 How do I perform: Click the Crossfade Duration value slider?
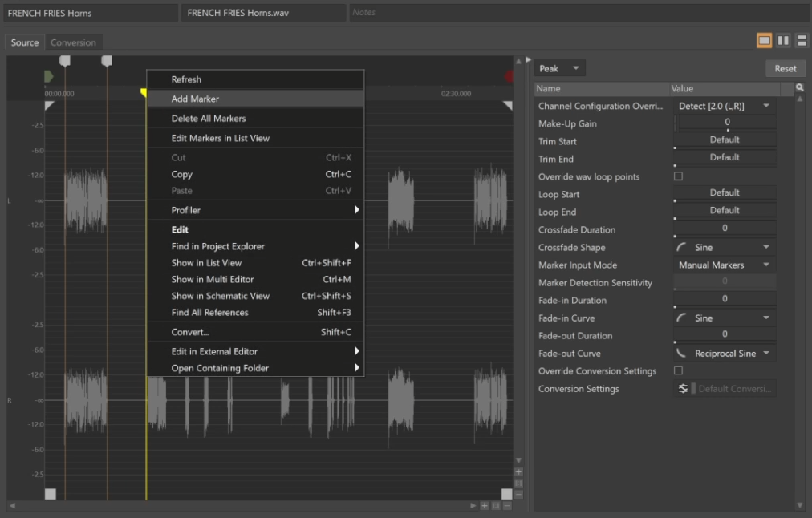[725, 229]
